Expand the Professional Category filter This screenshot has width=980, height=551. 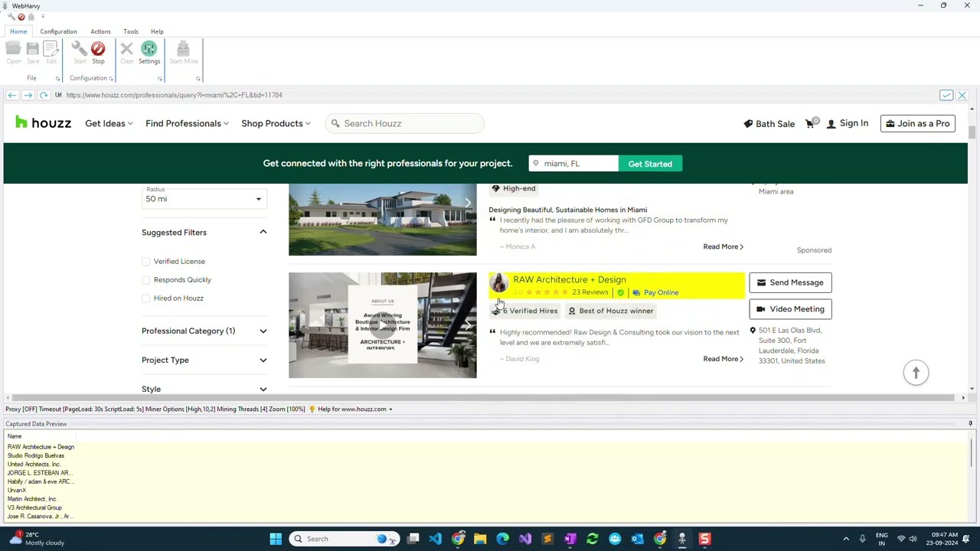pos(263,331)
